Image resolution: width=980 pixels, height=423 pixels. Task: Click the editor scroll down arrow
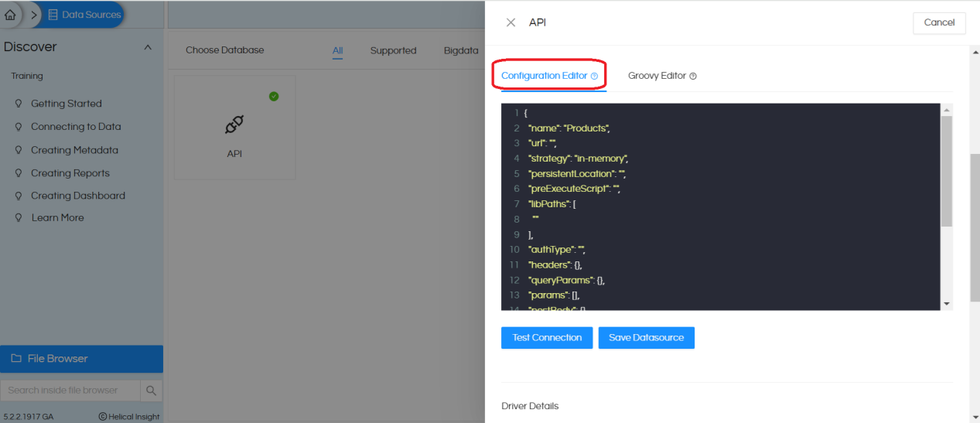[x=947, y=304]
